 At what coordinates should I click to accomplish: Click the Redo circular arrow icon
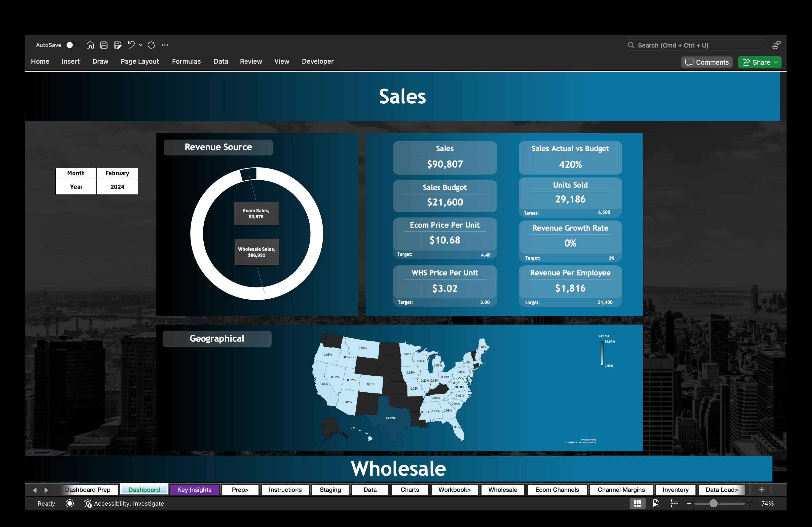coord(152,45)
